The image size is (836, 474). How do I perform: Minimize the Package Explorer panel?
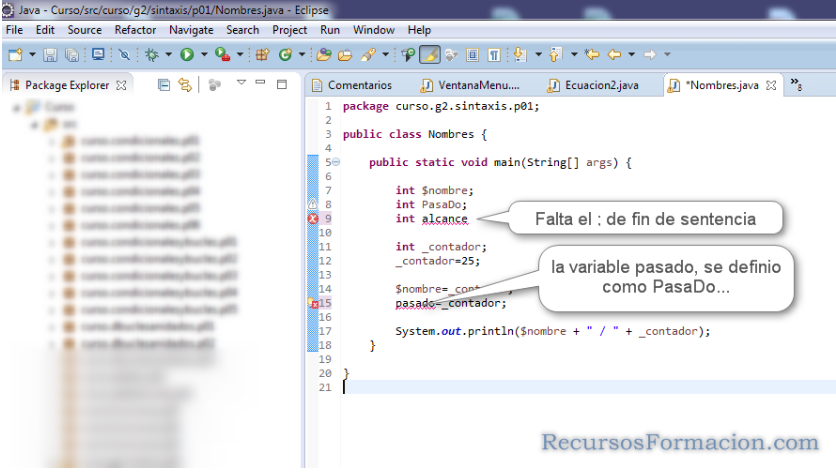tap(260, 82)
